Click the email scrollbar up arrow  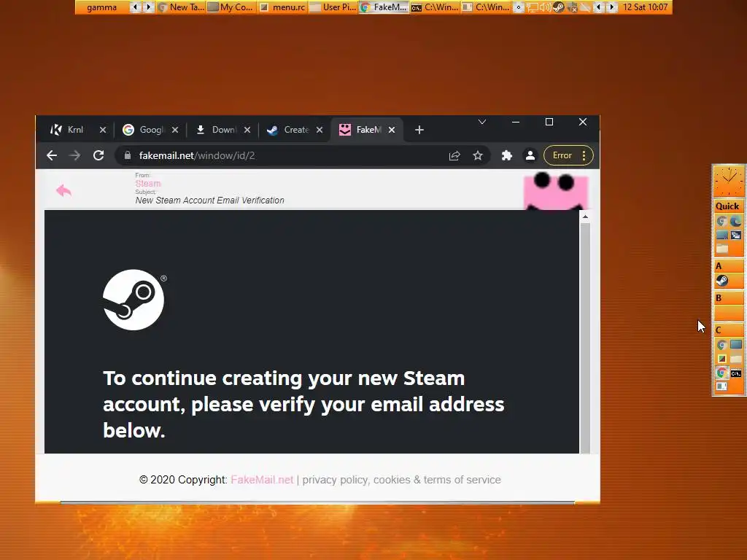pyautogui.click(x=585, y=217)
